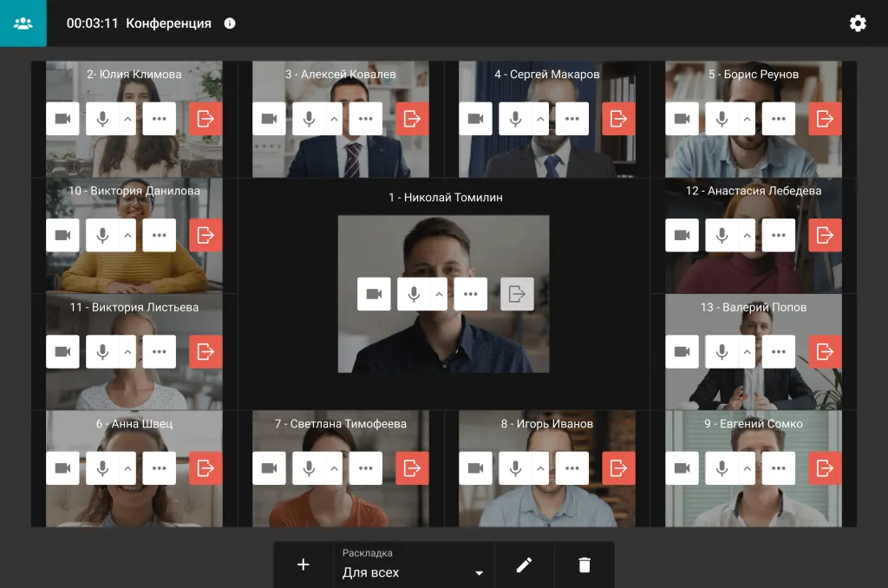
Task: Open conference settings gear
Action: (x=858, y=23)
